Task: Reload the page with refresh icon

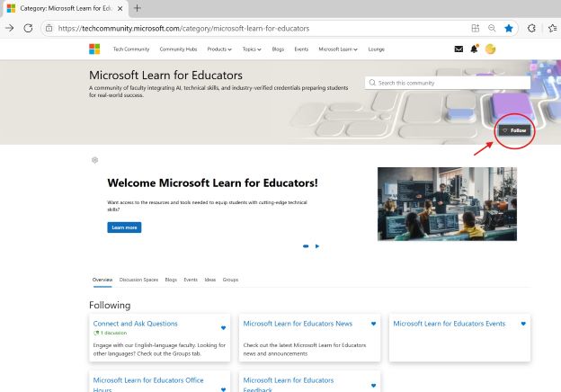Action: pos(28,28)
